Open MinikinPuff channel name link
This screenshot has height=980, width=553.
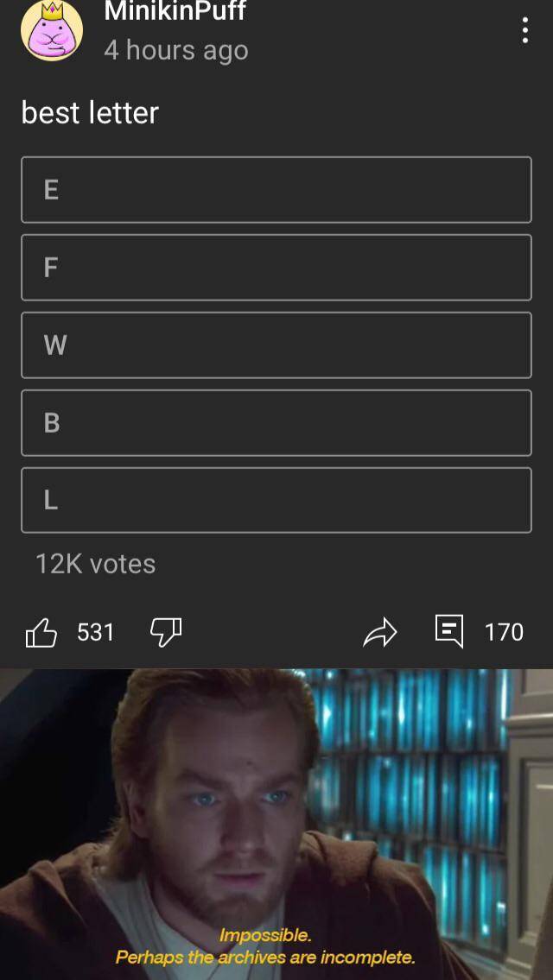(175, 10)
